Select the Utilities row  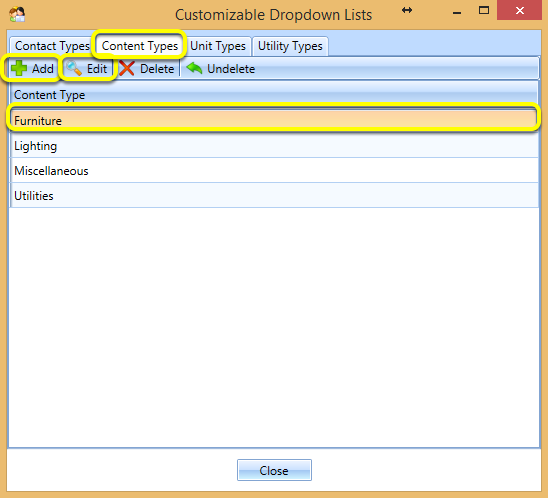[x=274, y=195]
